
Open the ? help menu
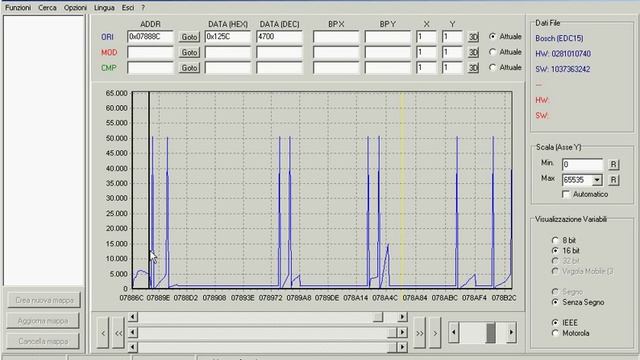[143, 7]
